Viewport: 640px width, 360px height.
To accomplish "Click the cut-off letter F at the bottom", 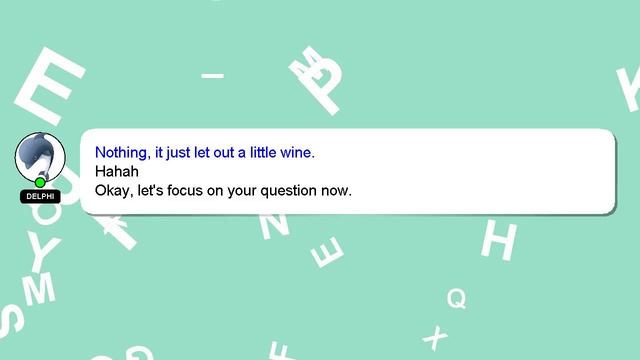I will pyautogui.click(x=283, y=352).
